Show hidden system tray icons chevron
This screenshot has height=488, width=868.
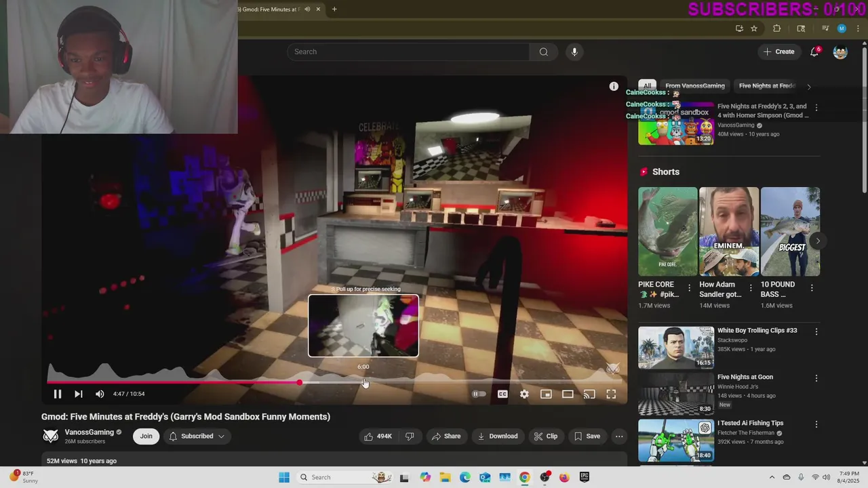[x=772, y=477]
